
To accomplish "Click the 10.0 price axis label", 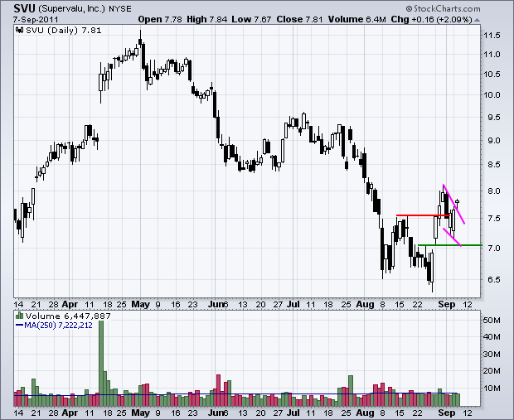I will (492, 95).
